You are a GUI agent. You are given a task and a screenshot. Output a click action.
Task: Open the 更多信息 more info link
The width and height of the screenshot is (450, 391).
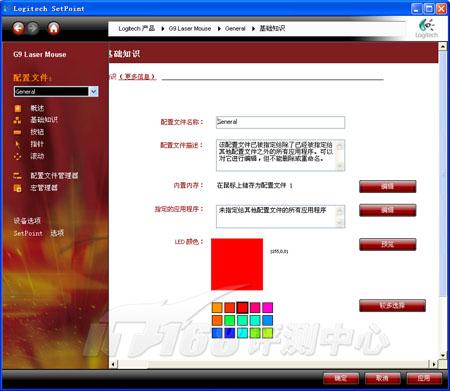tap(137, 77)
